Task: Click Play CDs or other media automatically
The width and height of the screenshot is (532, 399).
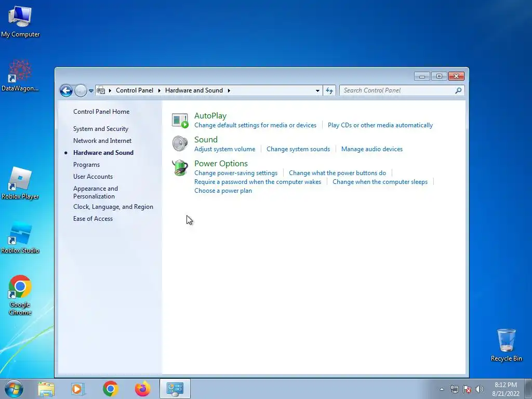Action: coord(380,125)
